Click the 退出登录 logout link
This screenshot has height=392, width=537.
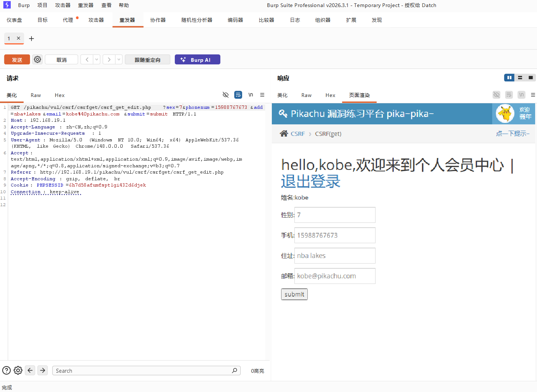(310, 181)
